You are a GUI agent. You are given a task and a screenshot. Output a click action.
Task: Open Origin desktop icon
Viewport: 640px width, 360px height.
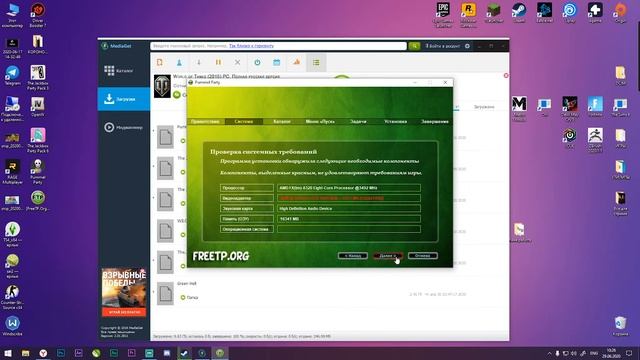pos(620,13)
